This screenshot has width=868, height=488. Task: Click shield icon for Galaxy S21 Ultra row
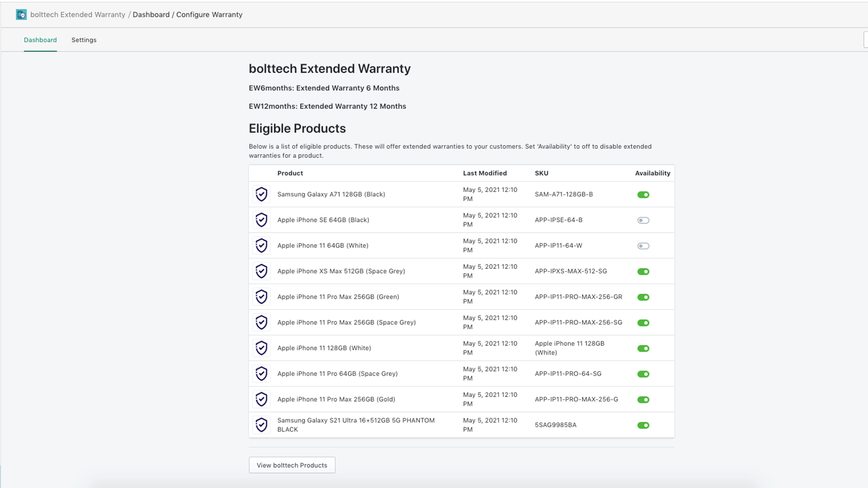point(261,425)
